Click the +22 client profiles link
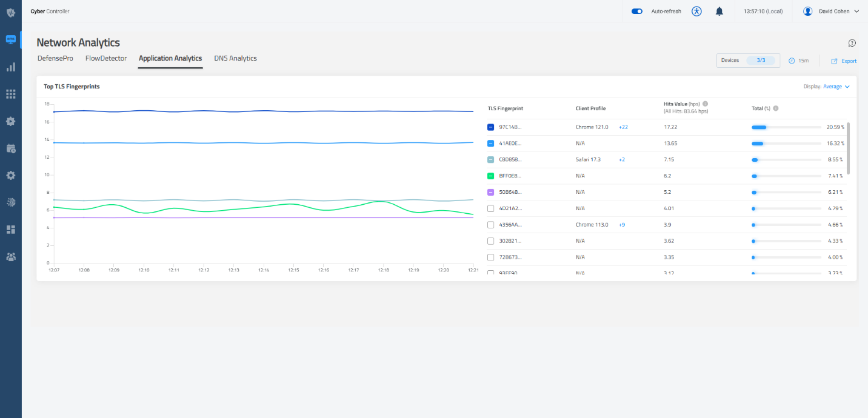The image size is (868, 418). point(623,127)
